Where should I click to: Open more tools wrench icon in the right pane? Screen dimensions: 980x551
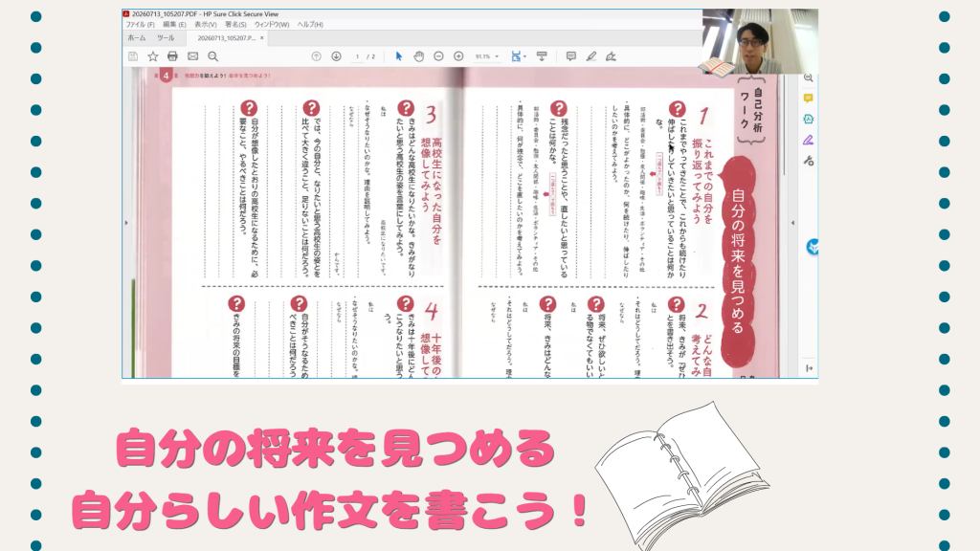(x=808, y=161)
